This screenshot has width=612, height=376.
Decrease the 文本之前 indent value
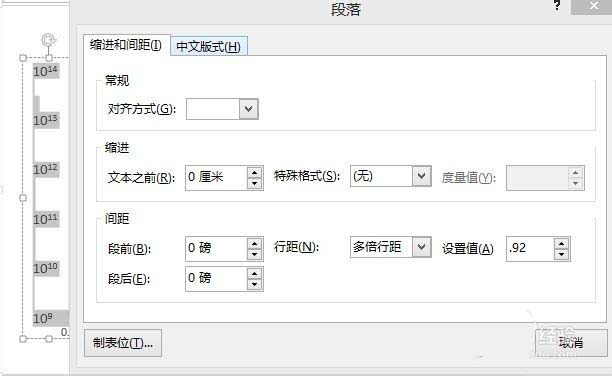click(x=254, y=184)
